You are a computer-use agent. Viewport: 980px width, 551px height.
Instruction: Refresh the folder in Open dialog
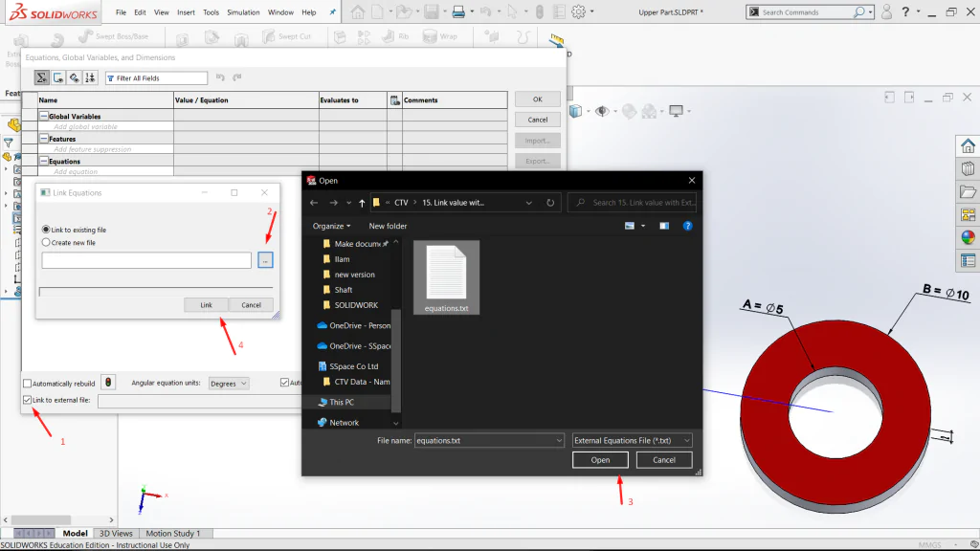550,203
